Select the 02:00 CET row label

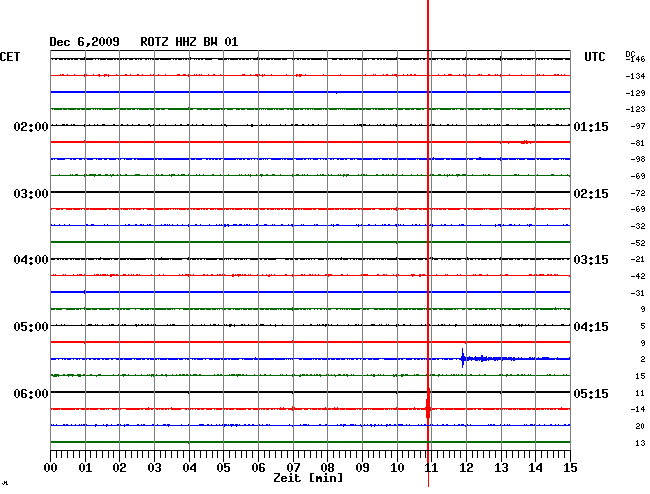click(x=31, y=126)
